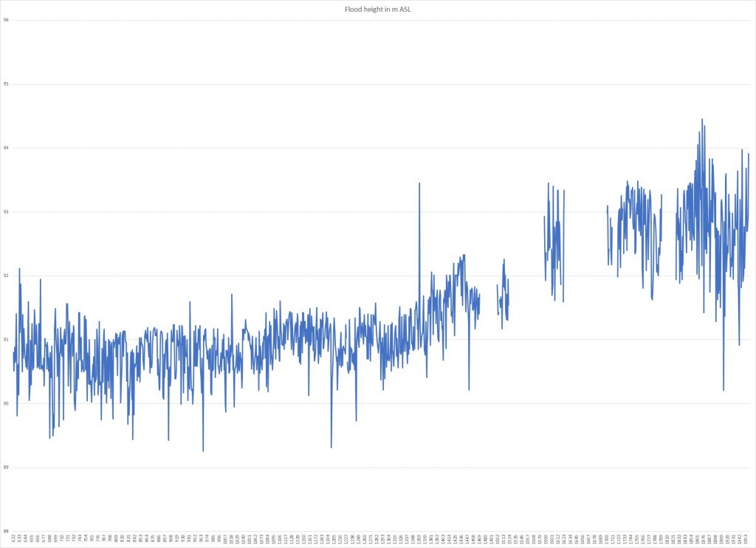This screenshot has height=548, width=756.
Task: Click the 92 label on the vertical axis
Action: click(6, 275)
